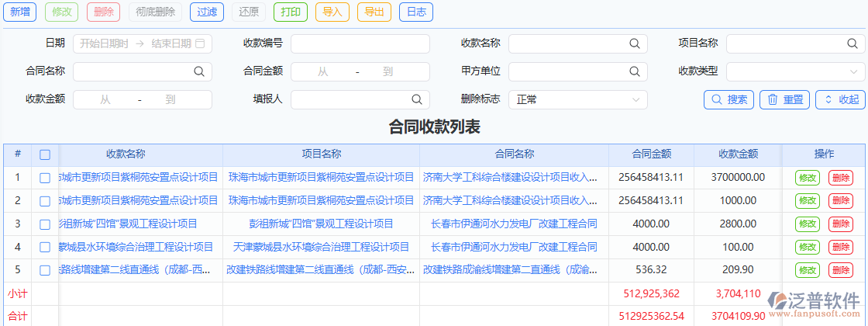The image size is (868, 326).
Task: Click the 重置 reset button
Action: click(x=785, y=100)
